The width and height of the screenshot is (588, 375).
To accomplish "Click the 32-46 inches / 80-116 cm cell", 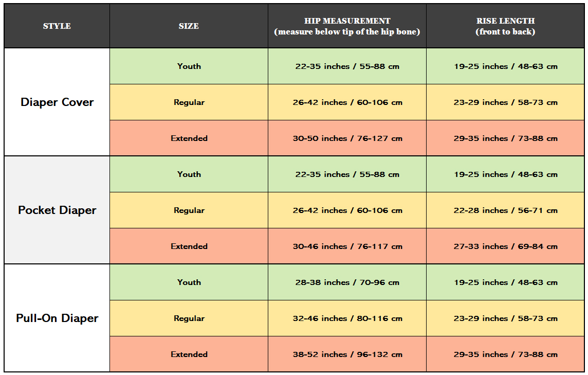I will tap(347, 318).
